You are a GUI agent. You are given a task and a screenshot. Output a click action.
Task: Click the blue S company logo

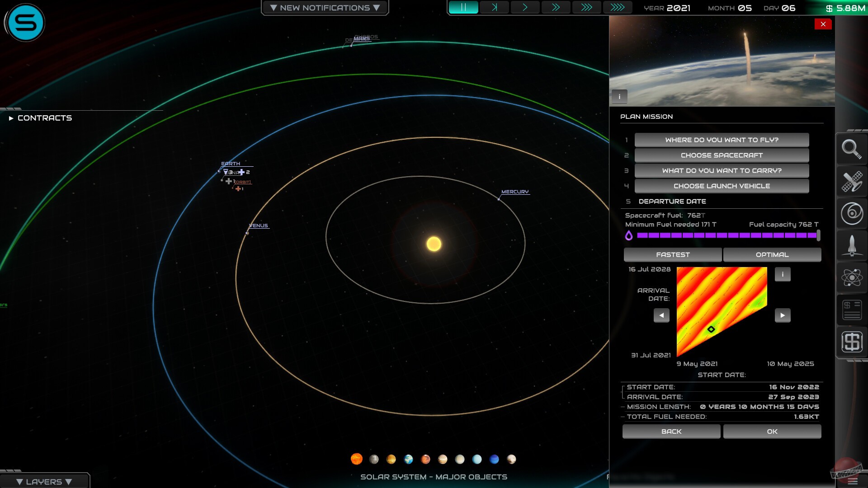(26, 23)
